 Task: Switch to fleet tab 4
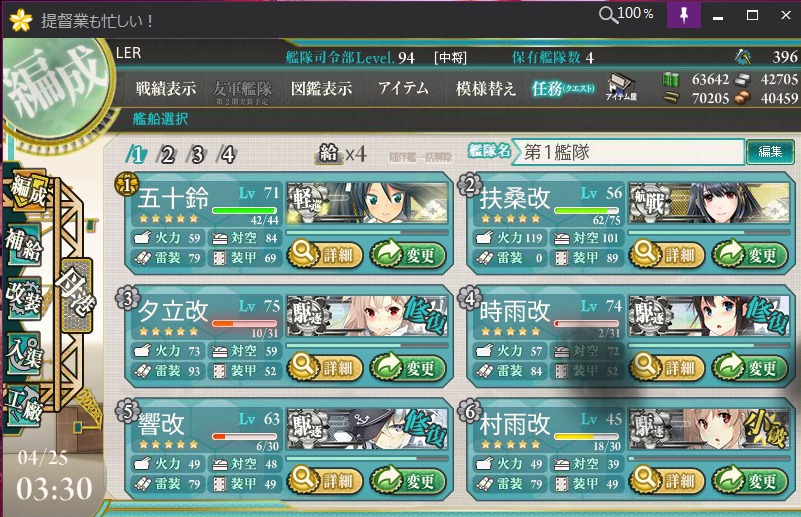click(226, 154)
